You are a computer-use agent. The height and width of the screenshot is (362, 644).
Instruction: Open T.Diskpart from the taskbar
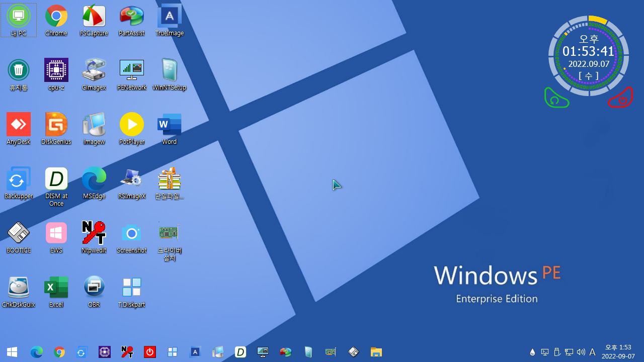[x=173, y=352]
